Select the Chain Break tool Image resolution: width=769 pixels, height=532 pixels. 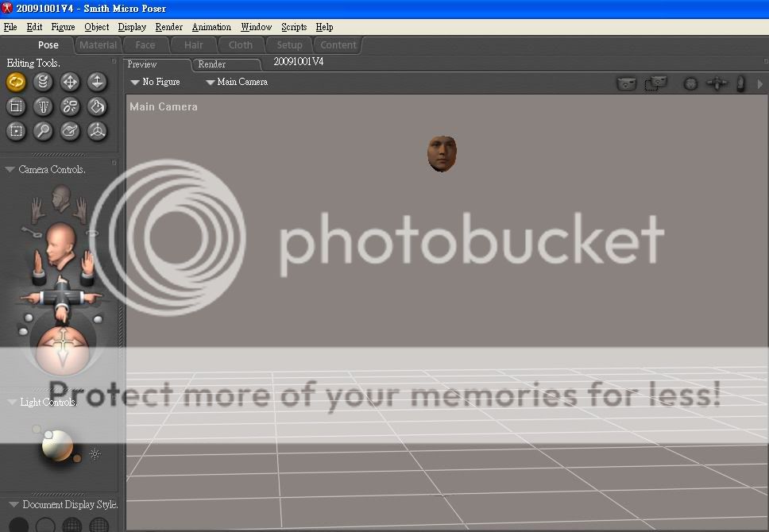[70, 106]
